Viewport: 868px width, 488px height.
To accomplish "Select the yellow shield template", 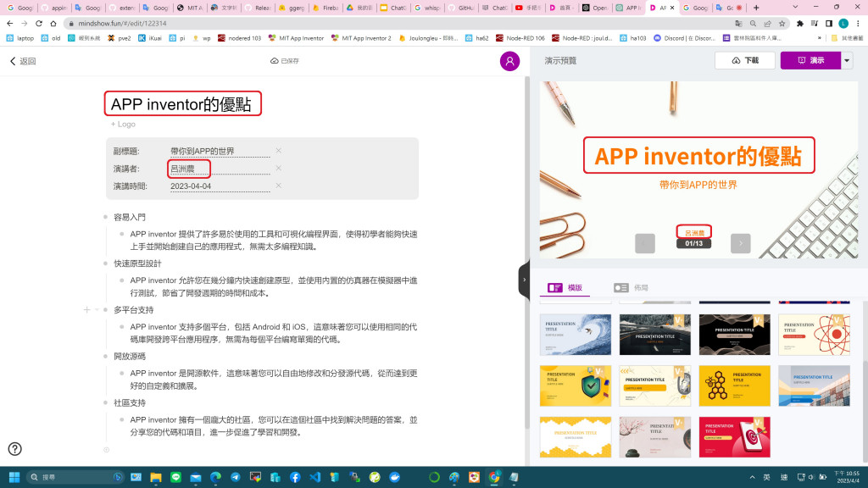I will pos(576,385).
